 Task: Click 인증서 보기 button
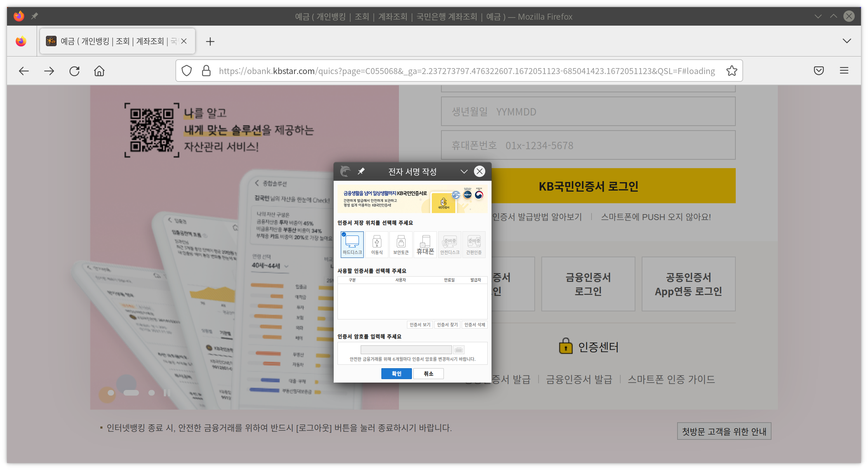[x=420, y=325]
